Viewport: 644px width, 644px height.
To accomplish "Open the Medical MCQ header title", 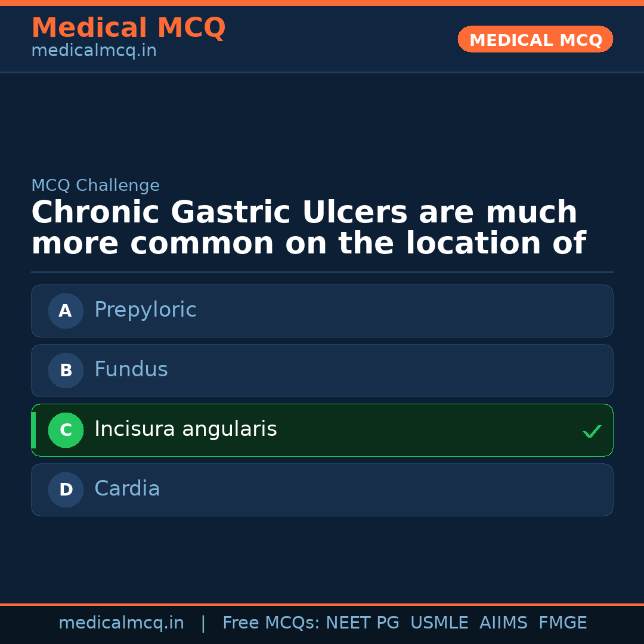I will 128,28.
